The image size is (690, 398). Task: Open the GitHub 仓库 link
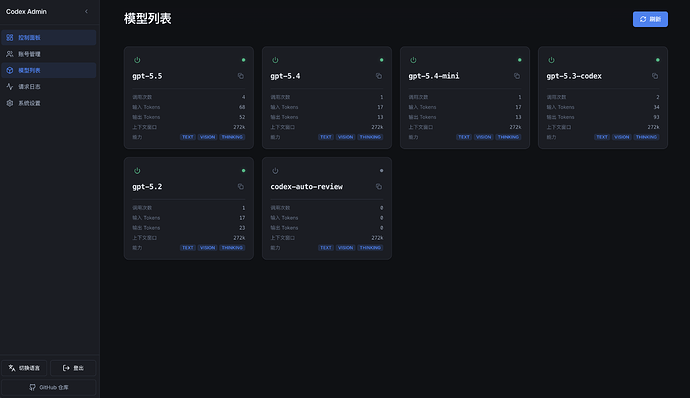[x=48, y=387]
